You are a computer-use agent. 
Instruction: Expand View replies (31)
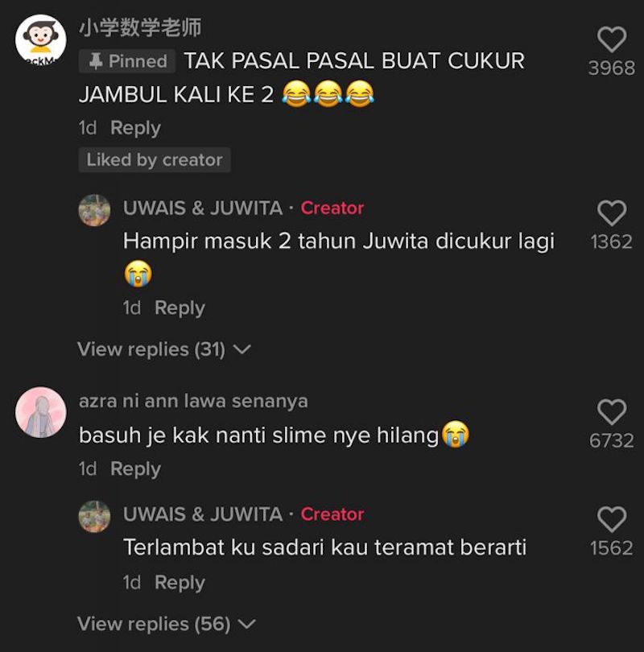tap(164, 349)
